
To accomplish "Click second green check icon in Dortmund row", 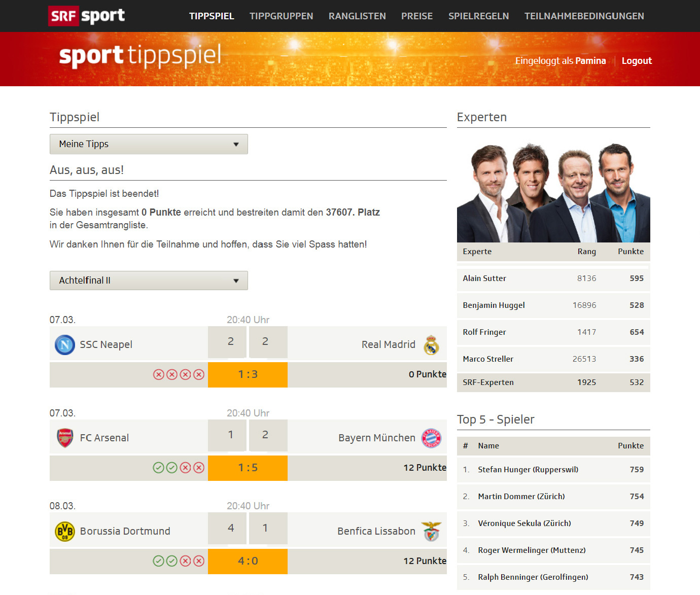I will (172, 561).
